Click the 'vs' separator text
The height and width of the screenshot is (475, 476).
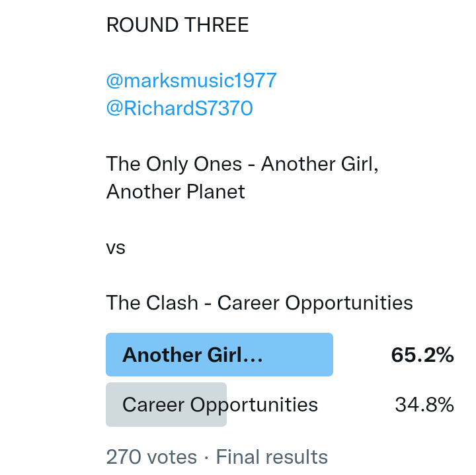[116, 248]
